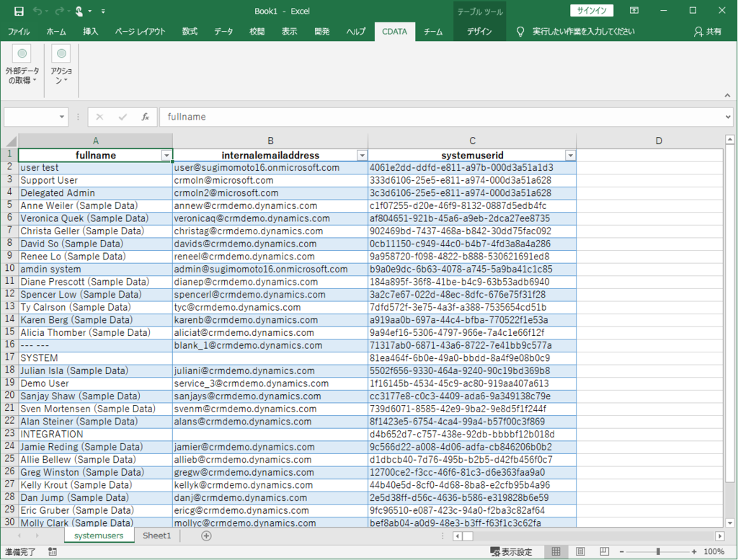Open the 外部データの取得 button

tap(22, 65)
